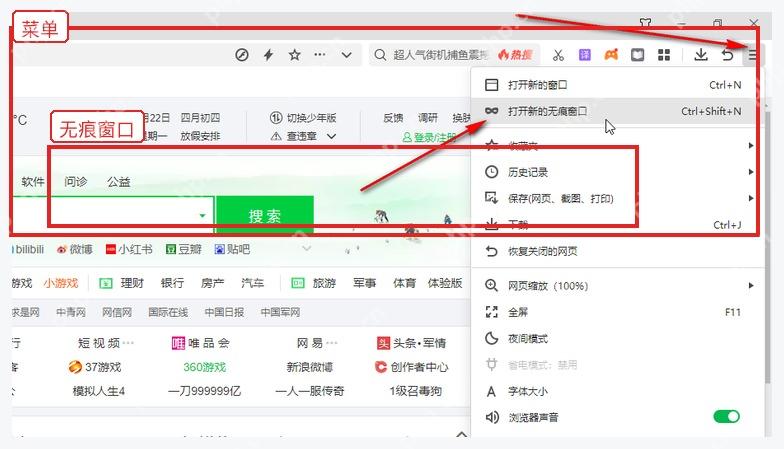Open 保存(网页、截图、打印) menu entry
Screen dimensions: 784x449
pos(618,198)
